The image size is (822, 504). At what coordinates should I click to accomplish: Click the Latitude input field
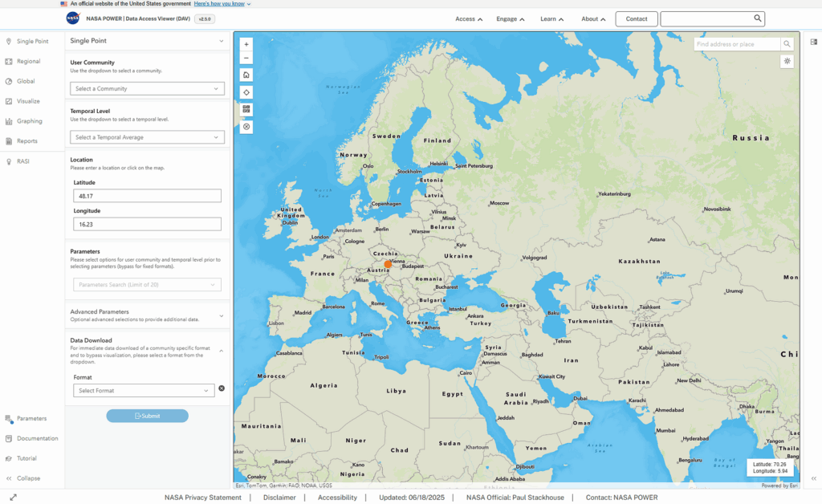tap(148, 196)
